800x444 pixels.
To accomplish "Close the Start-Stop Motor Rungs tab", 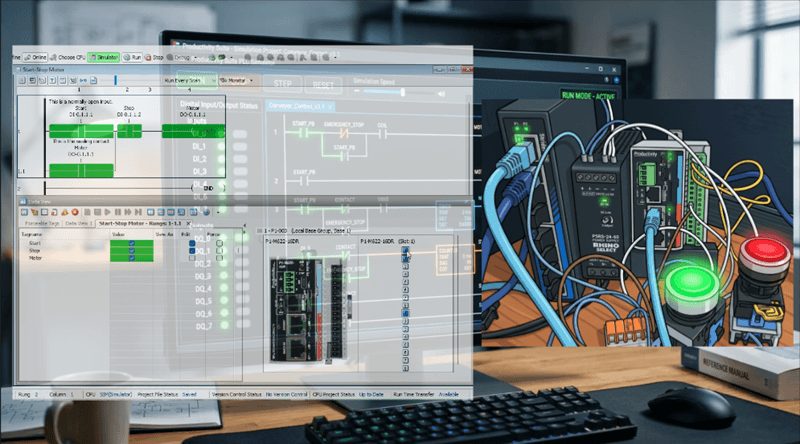I will pos(188,224).
